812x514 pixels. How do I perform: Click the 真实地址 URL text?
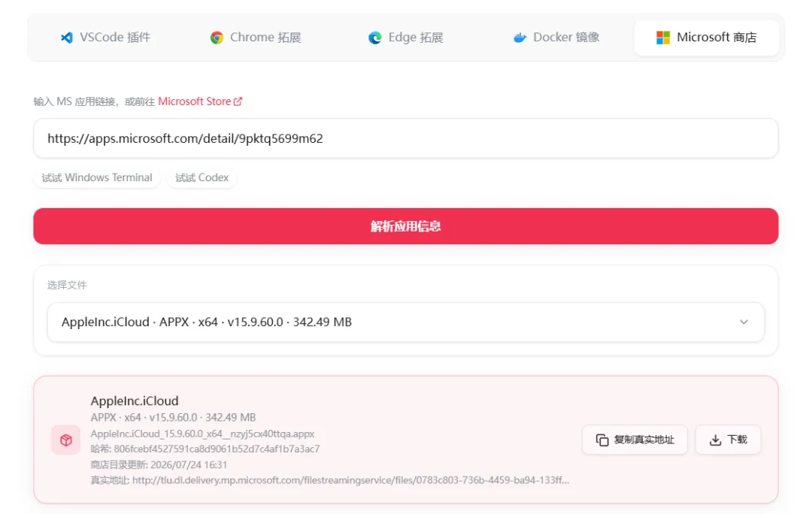coord(330,480)
